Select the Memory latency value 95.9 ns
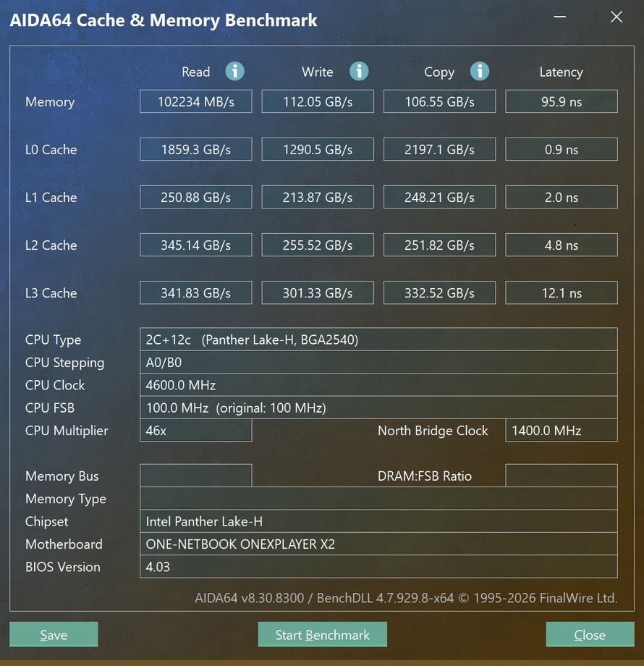The height and width of the screenshot is (666, 644). 562,101
